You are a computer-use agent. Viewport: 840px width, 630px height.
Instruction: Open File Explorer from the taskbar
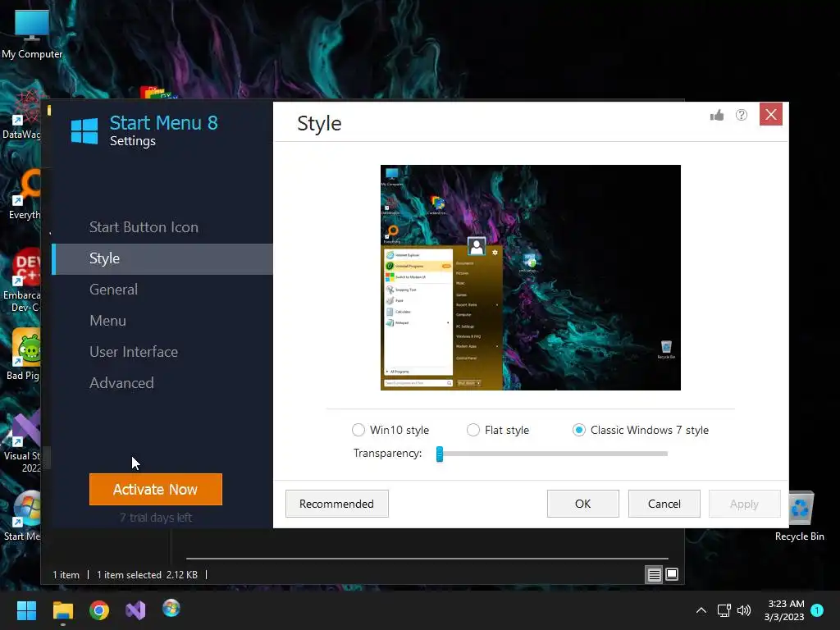click(62, 610)
